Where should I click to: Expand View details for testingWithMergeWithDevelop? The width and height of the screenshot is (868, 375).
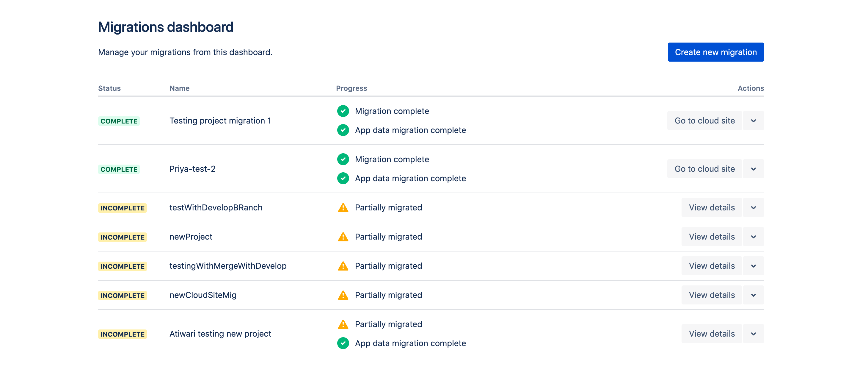click(x=754, y=266)
